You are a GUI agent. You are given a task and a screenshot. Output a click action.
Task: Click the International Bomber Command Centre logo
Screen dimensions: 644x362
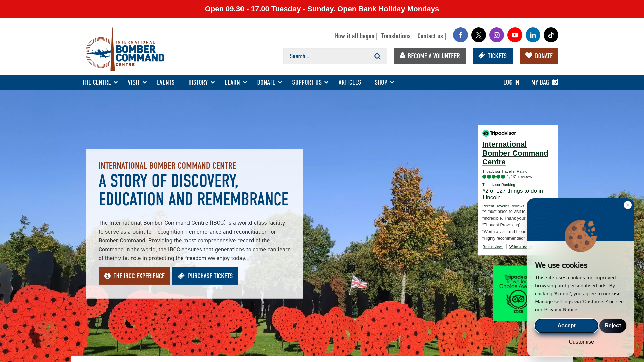click(x=125, y=49)
